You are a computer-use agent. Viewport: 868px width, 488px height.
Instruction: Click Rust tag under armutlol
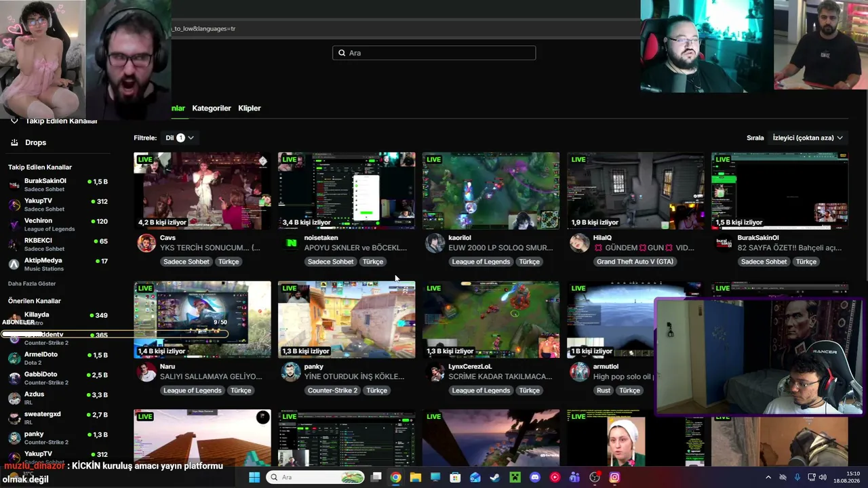pyautogui.click(x=604, y=390)
